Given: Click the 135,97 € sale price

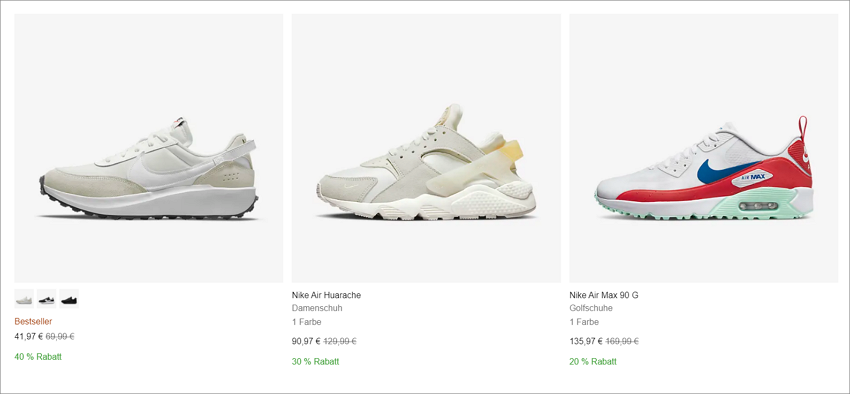Looking at the screenshot, I should point(586,341).
